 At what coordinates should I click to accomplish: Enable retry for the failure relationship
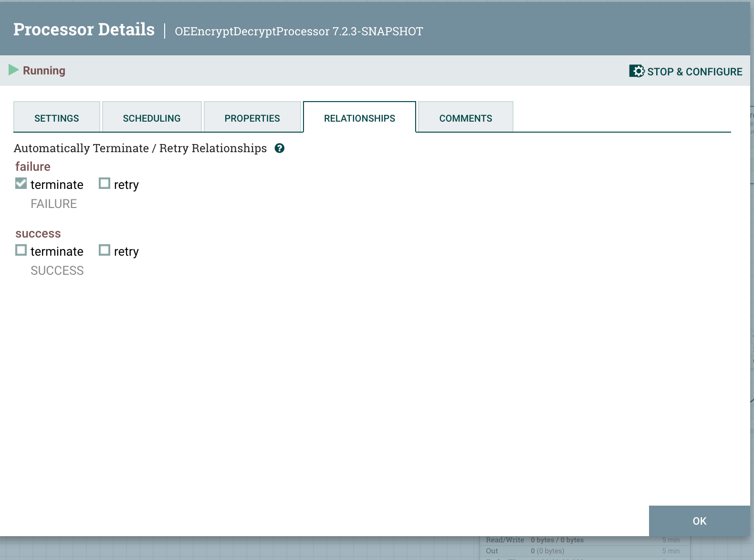[105, 184]
